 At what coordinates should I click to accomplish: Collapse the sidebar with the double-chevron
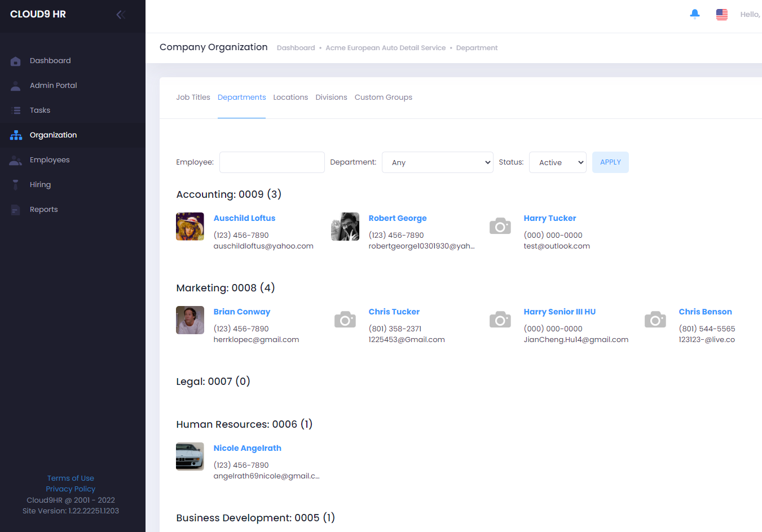click(120, 15)
